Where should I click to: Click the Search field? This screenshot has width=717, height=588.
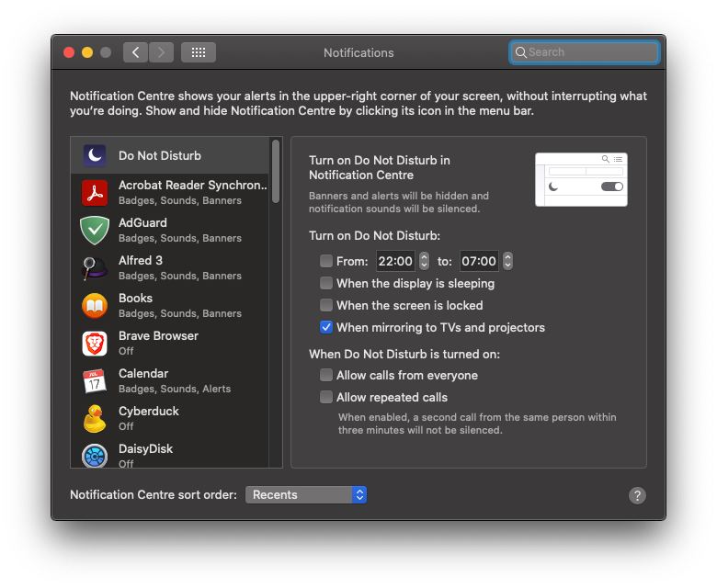(585, 52)
